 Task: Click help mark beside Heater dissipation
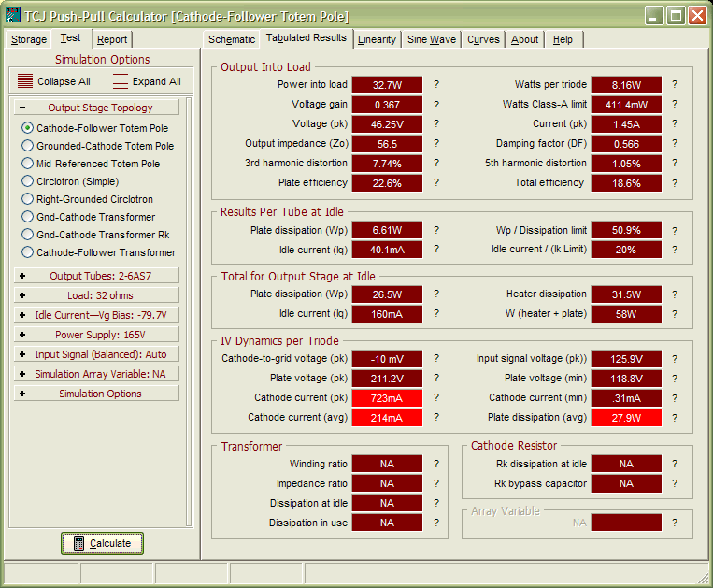[x=675, y=294]
